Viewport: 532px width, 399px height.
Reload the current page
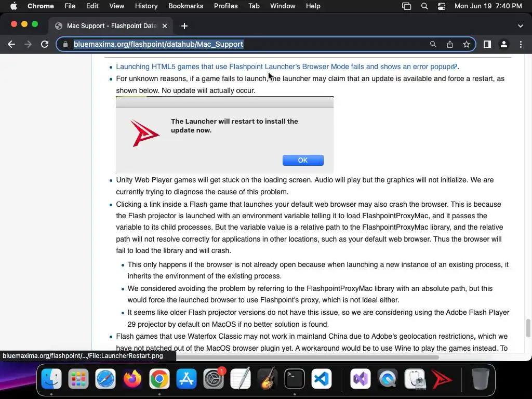45,45
